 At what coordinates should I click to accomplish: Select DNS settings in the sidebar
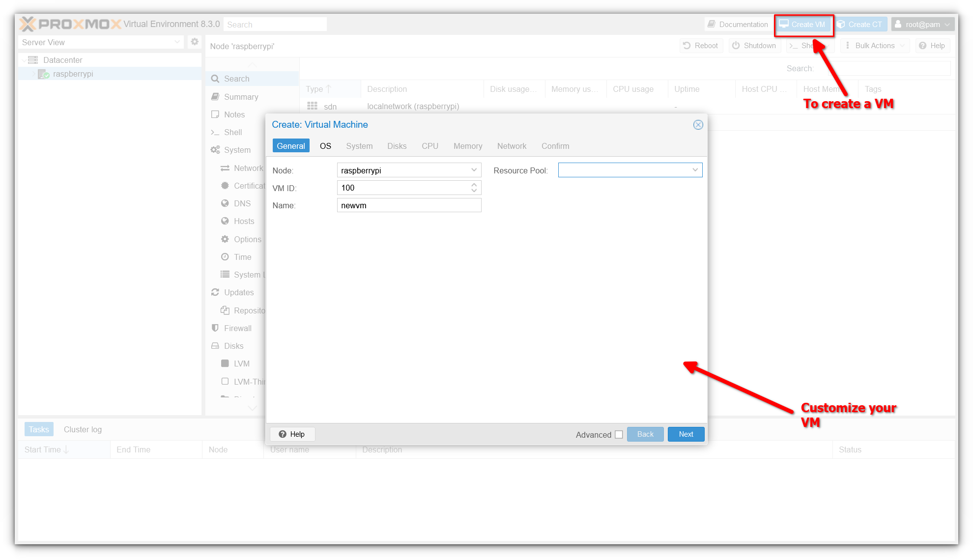coord(242,203)
